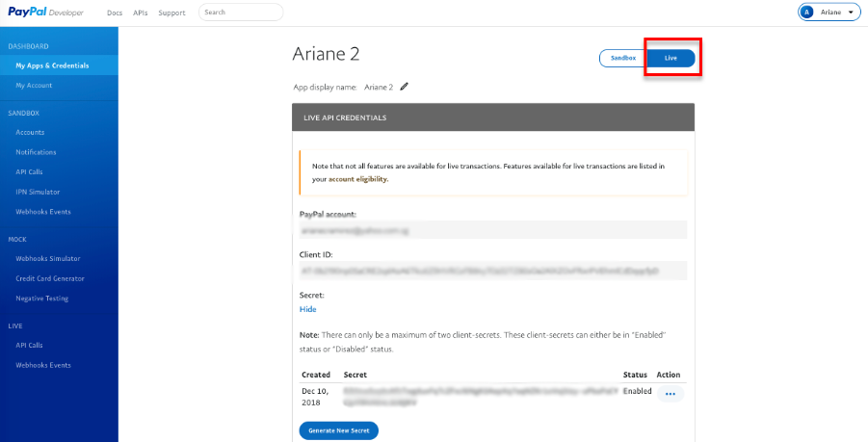
Task: Open My Apps & Credentials
Action: [59, 65]
